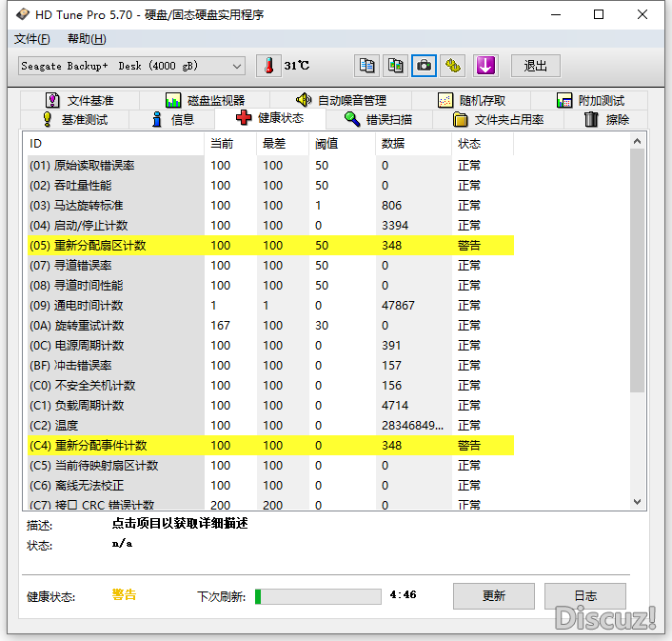The height and width of the screenshot is (641, 672).
Task: Open the 磁盘监视器 tab
Action: [x=205, y=100]
